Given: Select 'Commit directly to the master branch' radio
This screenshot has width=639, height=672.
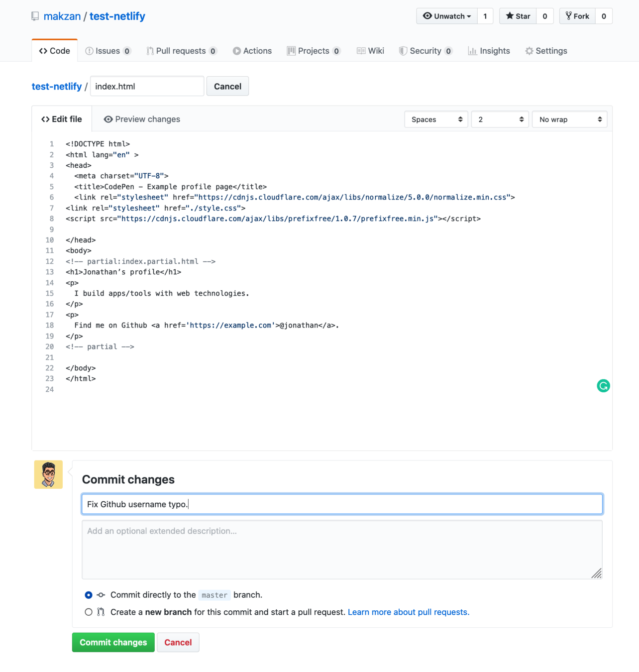Looking at the screenshot, I should click(89, 595).
